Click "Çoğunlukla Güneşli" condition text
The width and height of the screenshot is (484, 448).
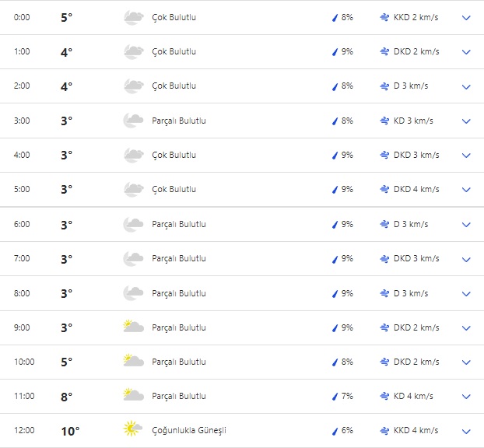[189, 430]
